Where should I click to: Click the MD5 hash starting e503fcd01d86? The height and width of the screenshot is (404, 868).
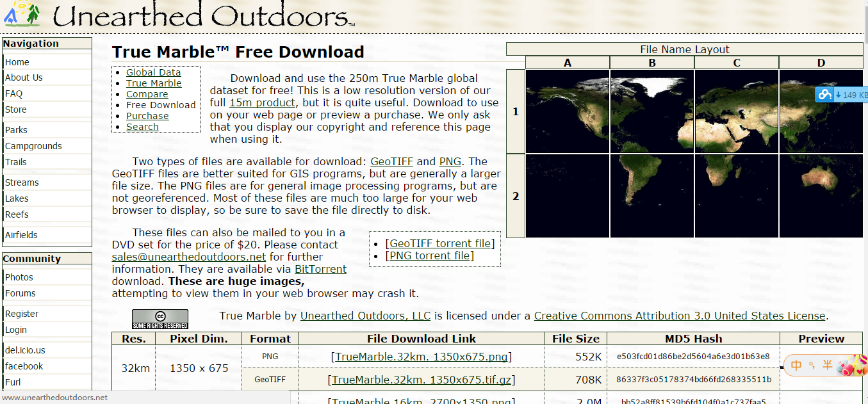693,356
